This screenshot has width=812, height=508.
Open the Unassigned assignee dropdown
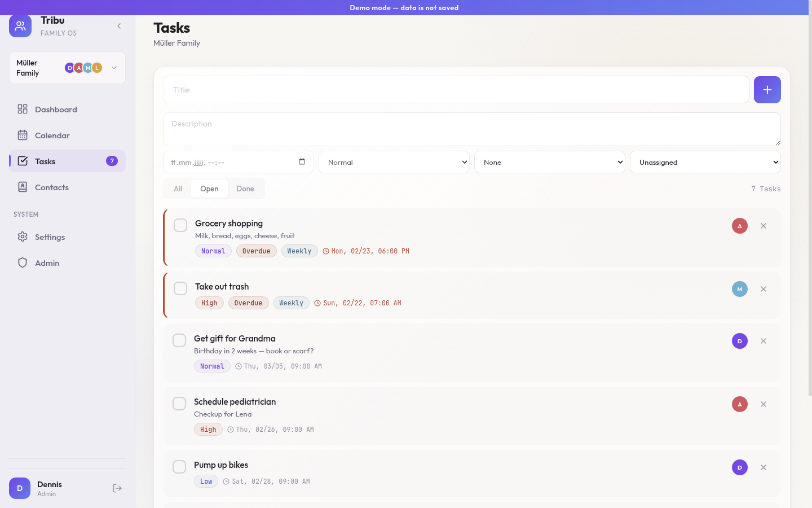tap(705, 162)
